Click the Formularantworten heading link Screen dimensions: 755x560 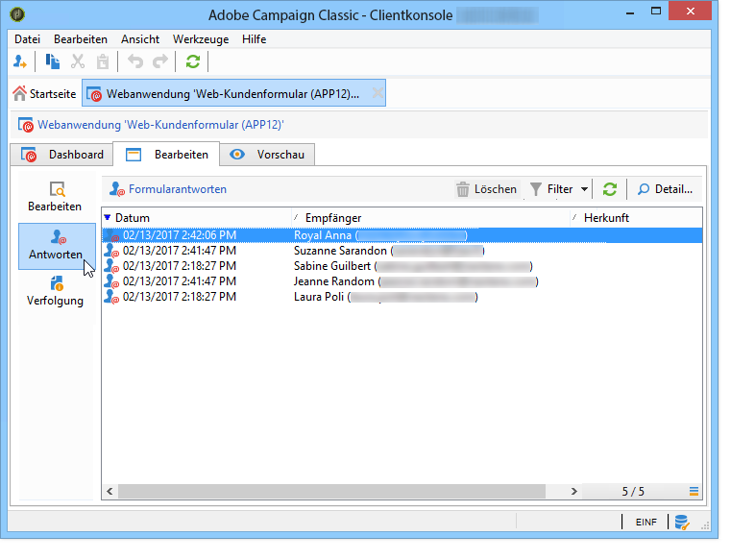[177, 189]
